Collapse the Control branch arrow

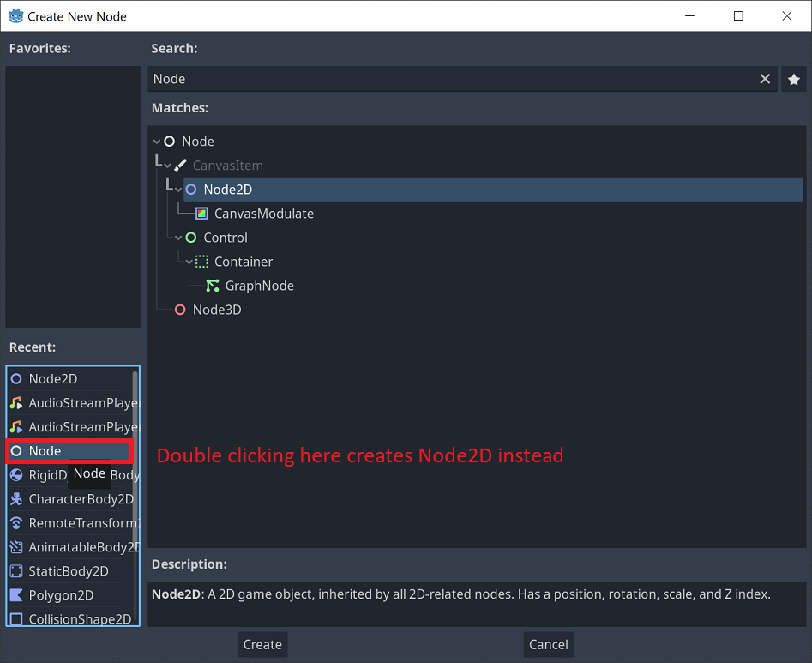point(179,238)
